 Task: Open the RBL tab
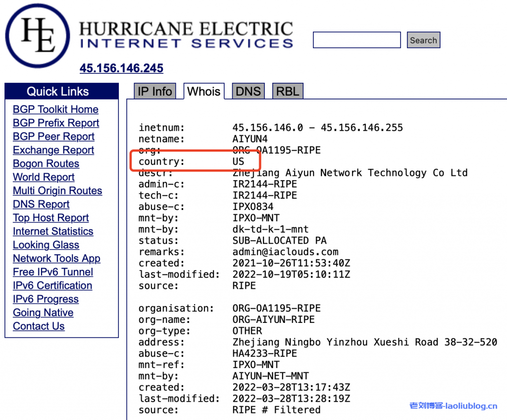click(287, 92)
